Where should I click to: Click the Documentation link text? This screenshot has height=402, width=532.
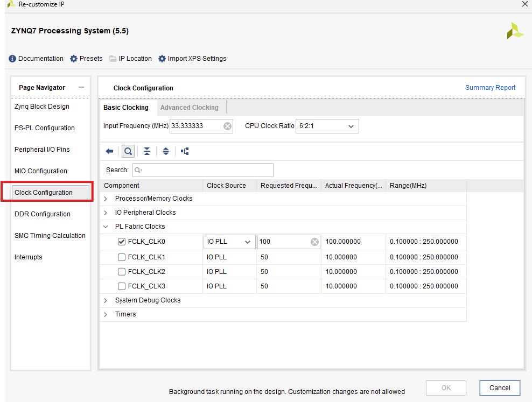(41, 59)
